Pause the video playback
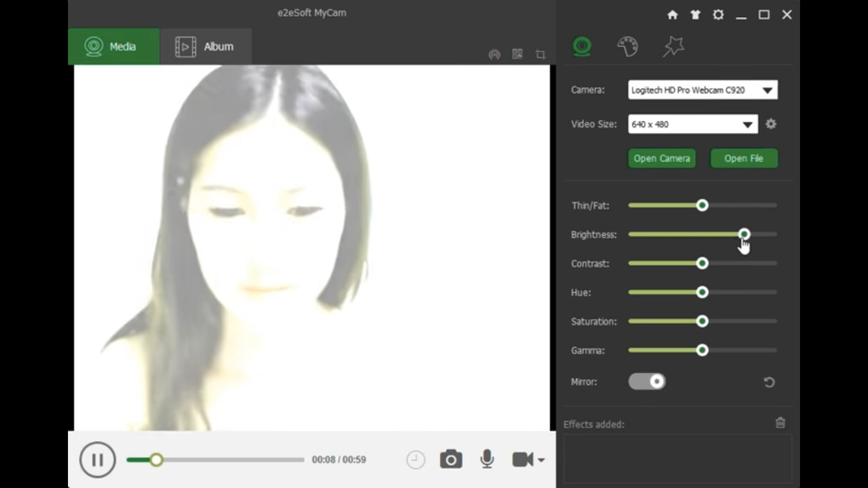This screenshot has height=488, width=868. (97, 460)
